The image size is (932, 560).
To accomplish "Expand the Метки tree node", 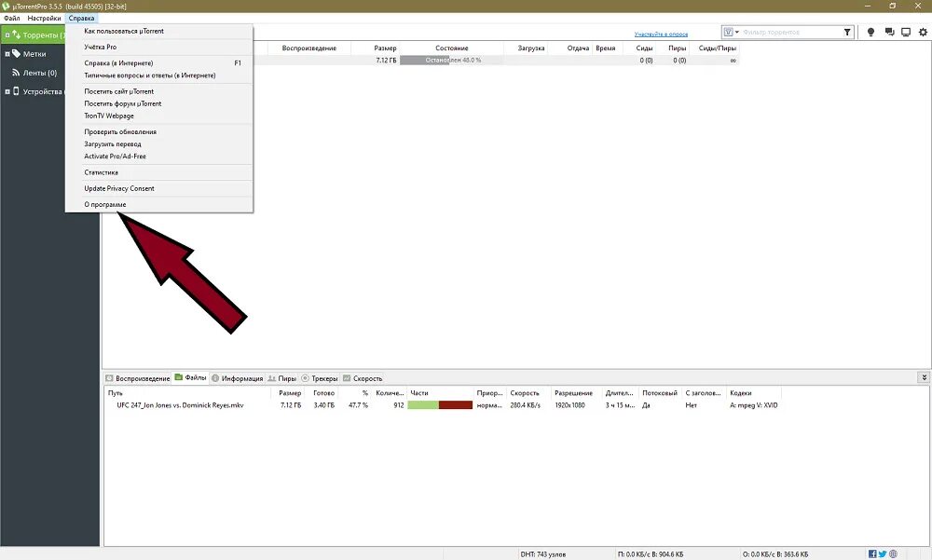I will pyautogui.click(x=7, y=54).
